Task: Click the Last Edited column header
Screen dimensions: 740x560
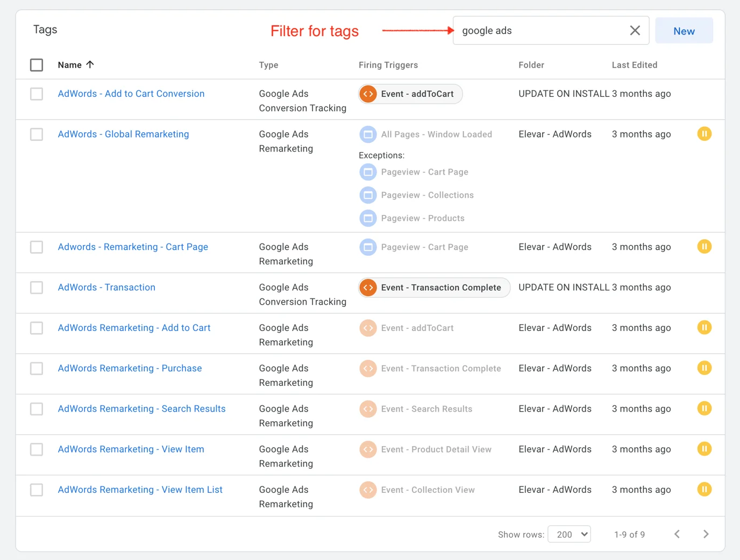Action: tap(635, 65)
